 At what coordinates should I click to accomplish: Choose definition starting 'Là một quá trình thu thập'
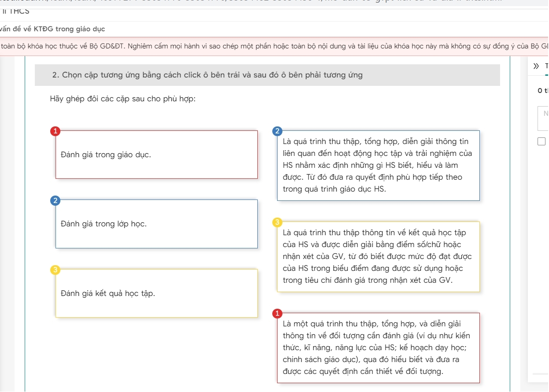378,348
